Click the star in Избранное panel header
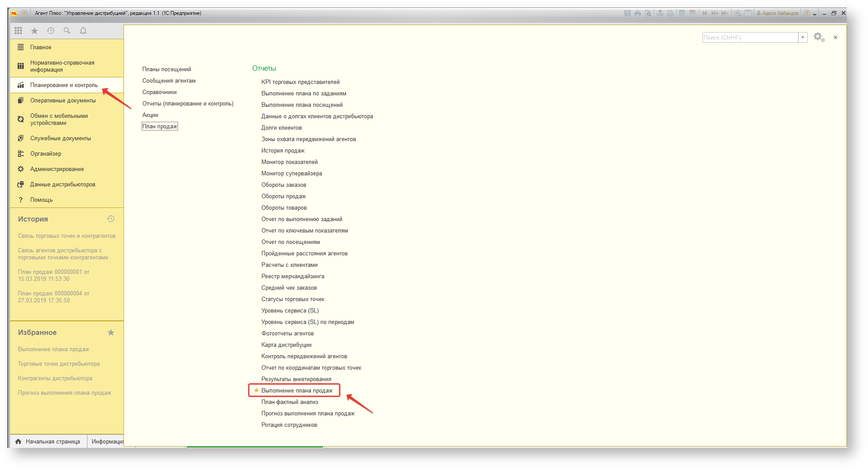 tap(111, 333)
